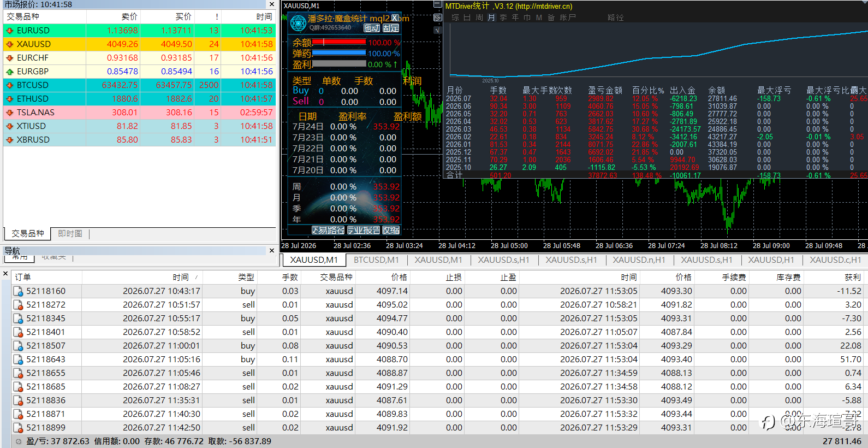The image size is (868, 448).
Task: Toggle the √ checkmark box beside chart
Action: coord(437,30)
